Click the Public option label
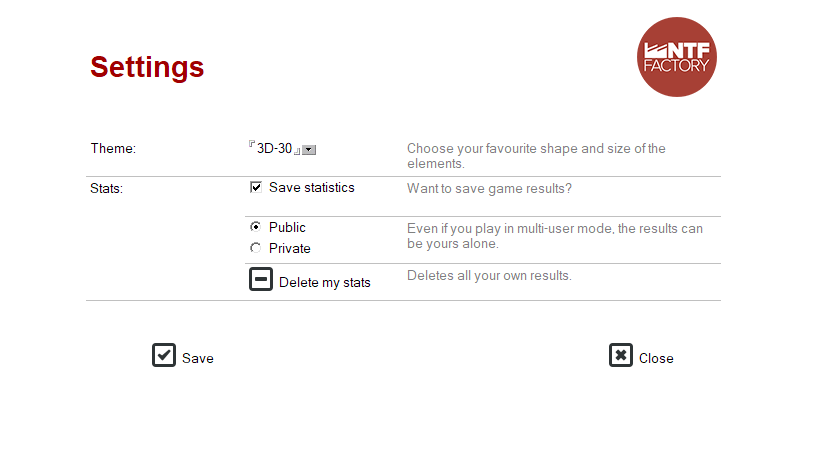 click(287, 227)
